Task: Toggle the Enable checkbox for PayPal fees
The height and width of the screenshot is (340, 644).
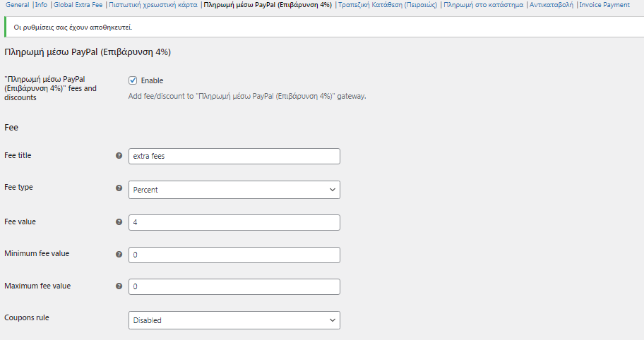Action: point(133,80)
